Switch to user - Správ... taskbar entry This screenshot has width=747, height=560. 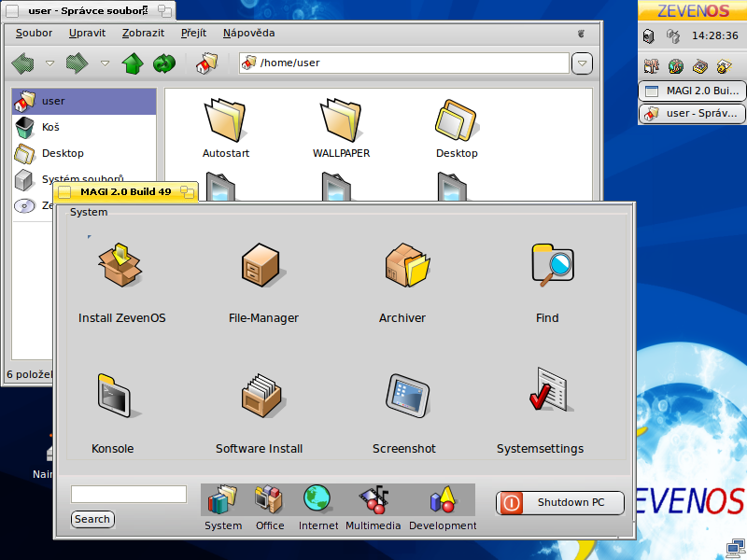pos(692,113)
